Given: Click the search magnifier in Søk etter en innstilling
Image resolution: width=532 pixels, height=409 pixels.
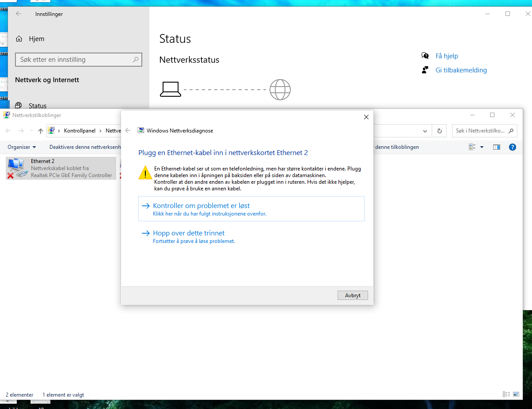Looking at the screenshot, I should click(136, 60).
